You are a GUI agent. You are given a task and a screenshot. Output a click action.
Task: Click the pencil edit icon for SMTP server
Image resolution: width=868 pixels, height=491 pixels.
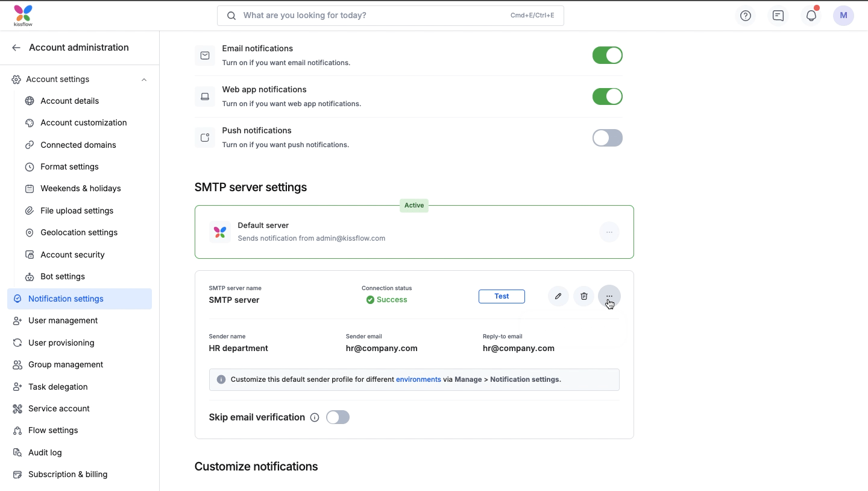point(558,296)
